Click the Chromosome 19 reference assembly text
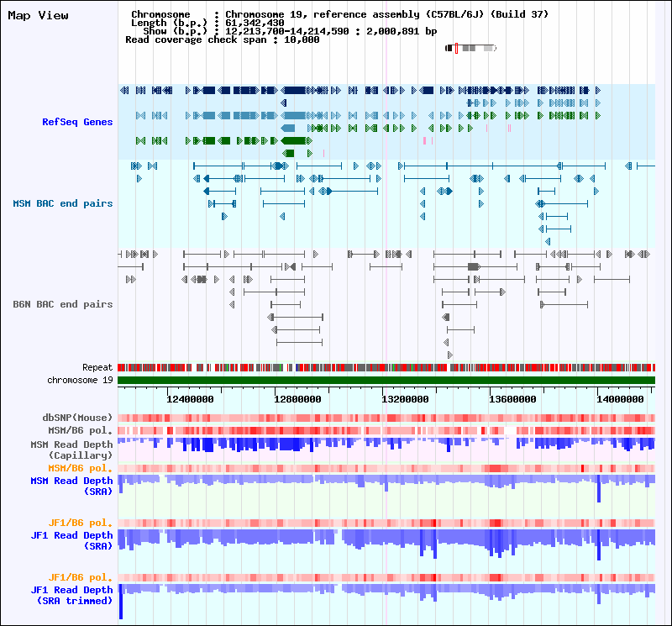Viewport: 672px width, 626px height. (x=387, y=14)
